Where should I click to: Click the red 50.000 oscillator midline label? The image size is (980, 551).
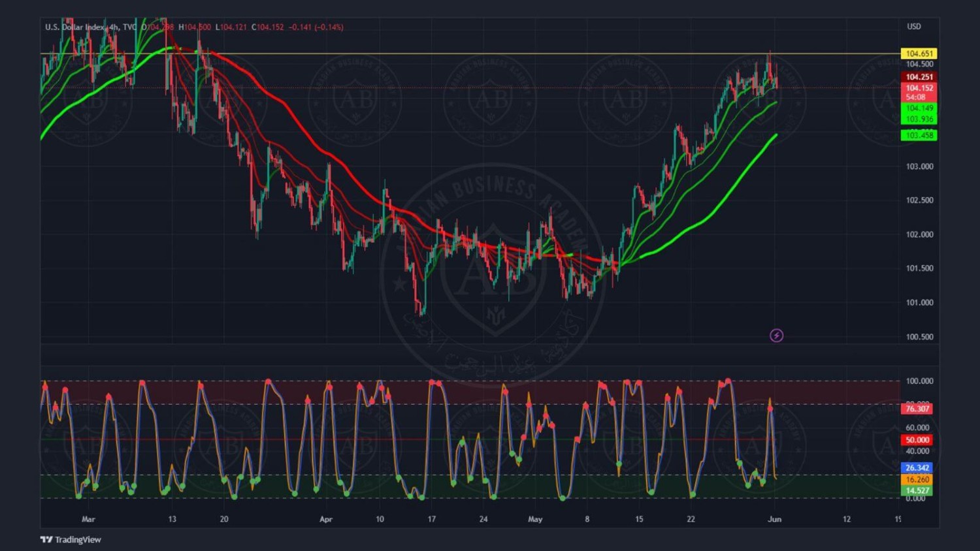917,440
